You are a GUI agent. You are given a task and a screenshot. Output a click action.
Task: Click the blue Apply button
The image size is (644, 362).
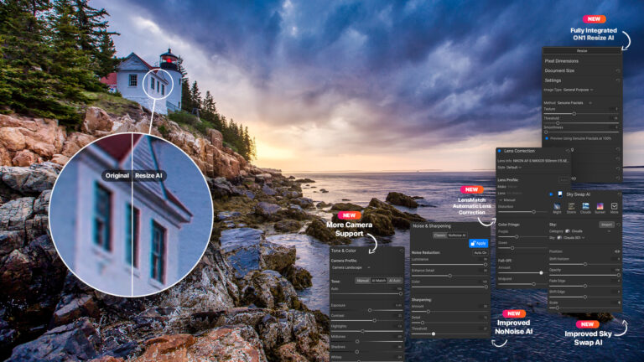[x=479, y=243]
